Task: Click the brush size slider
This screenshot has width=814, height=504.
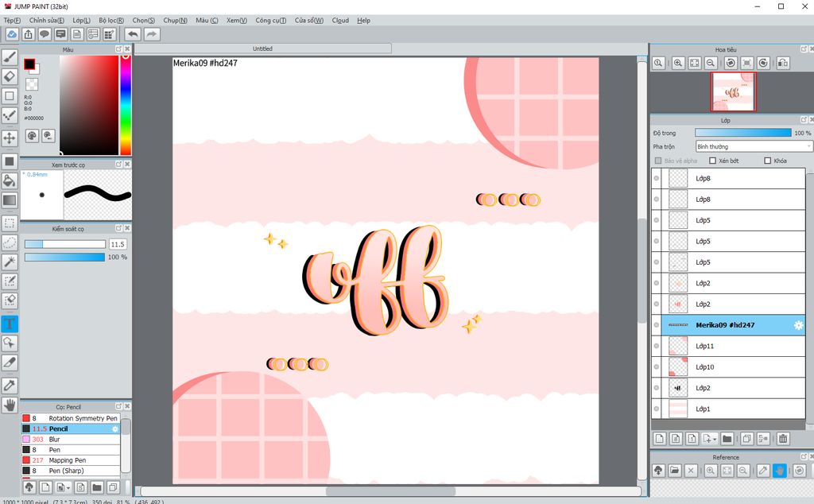Action: (65, 244)
